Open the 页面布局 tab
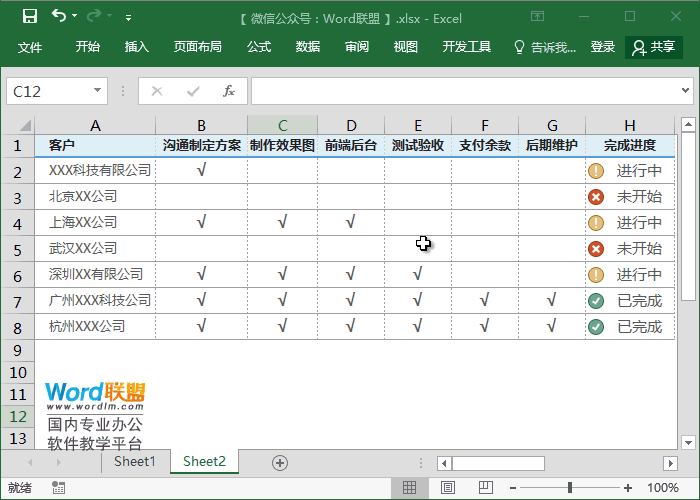Viewport: 700px width, 500px height. (x=197, y=46)
